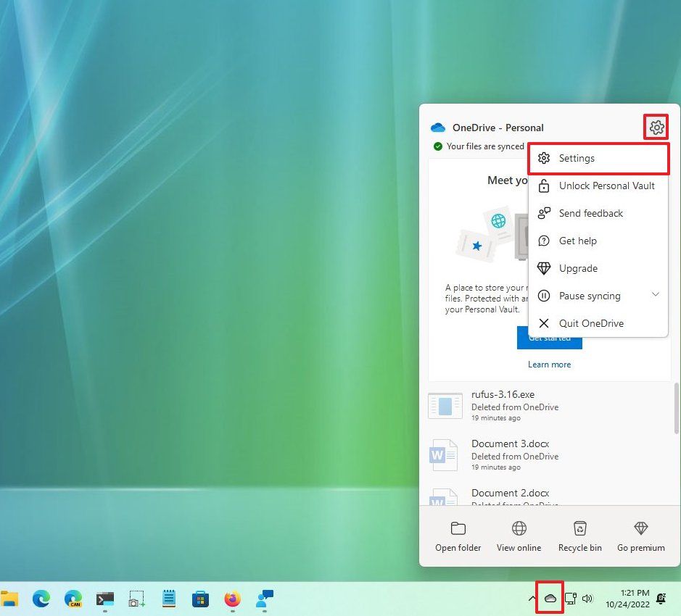The height and width of the screenshot is (616, 681).
Task: Open OneDrive's Help & Settings gear icon
Action: click(x=656, y=127)
